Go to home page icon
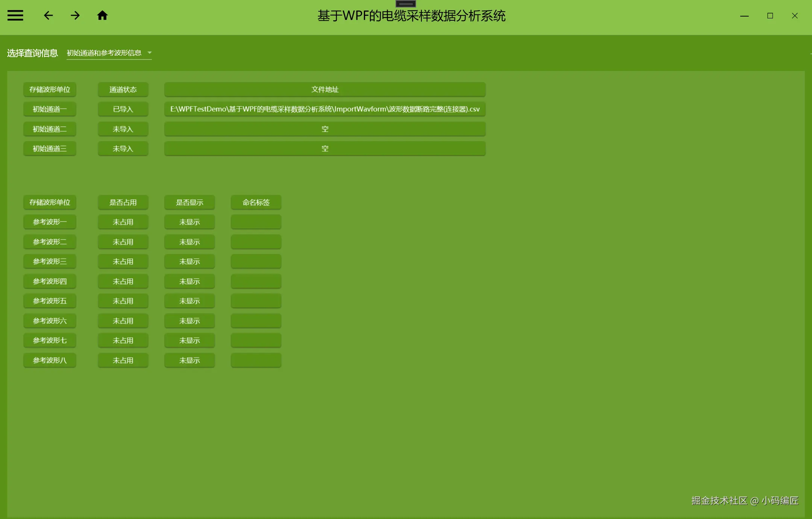This screenshot has width=812, height=519. click(x=102, y=15)
